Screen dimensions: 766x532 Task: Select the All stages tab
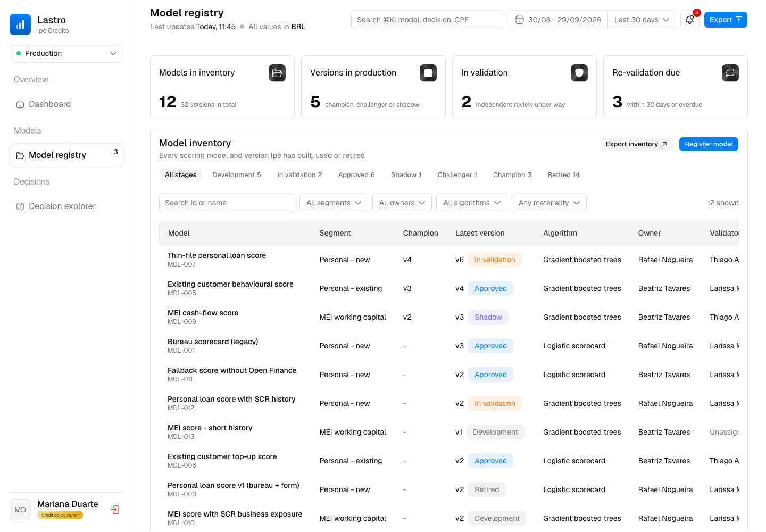(x=180, y=175)
